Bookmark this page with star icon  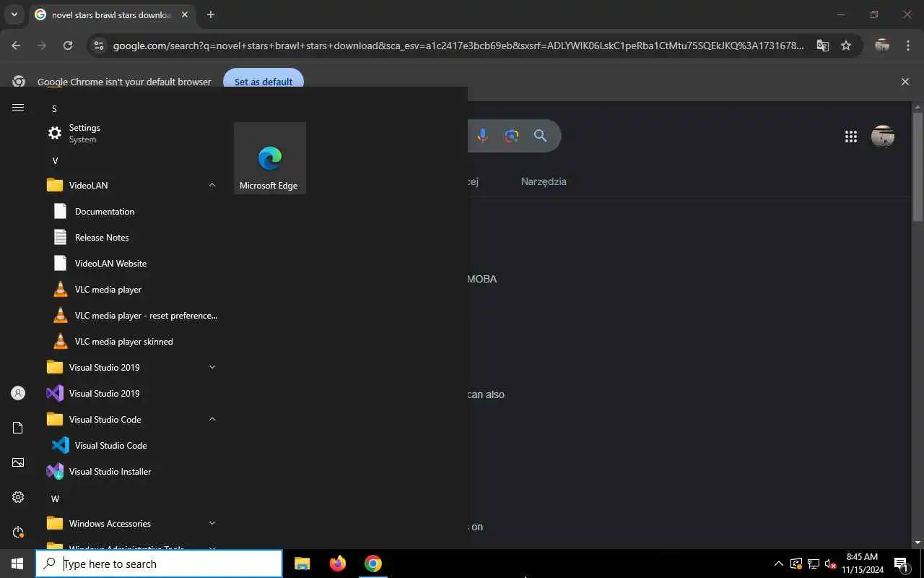(x=846, y=46)
